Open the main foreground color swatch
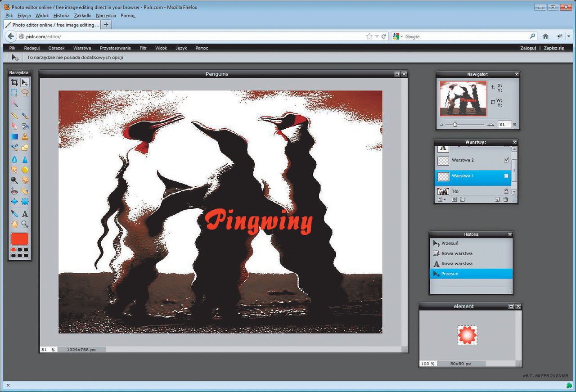Viewport: 576px width, 392px height. point(20,239)
